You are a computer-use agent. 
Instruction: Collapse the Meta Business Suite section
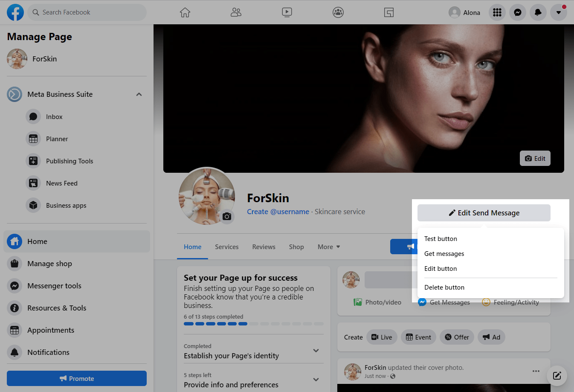139,94
